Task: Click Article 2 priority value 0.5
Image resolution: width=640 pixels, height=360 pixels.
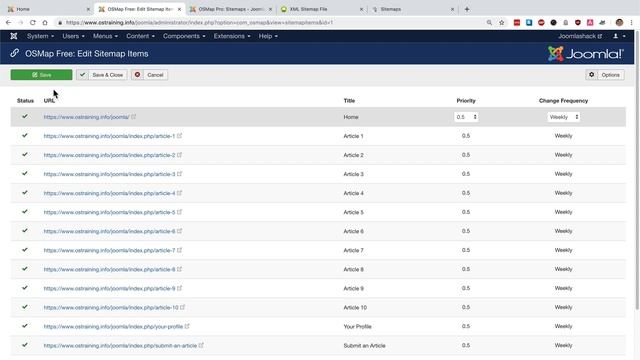Action: [466, 155]
